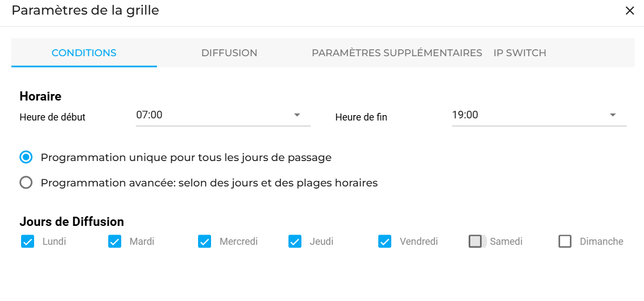This screenshot has width=644, height=301.
Task: Disable the Jeudi checkbox
Action: 295,242
